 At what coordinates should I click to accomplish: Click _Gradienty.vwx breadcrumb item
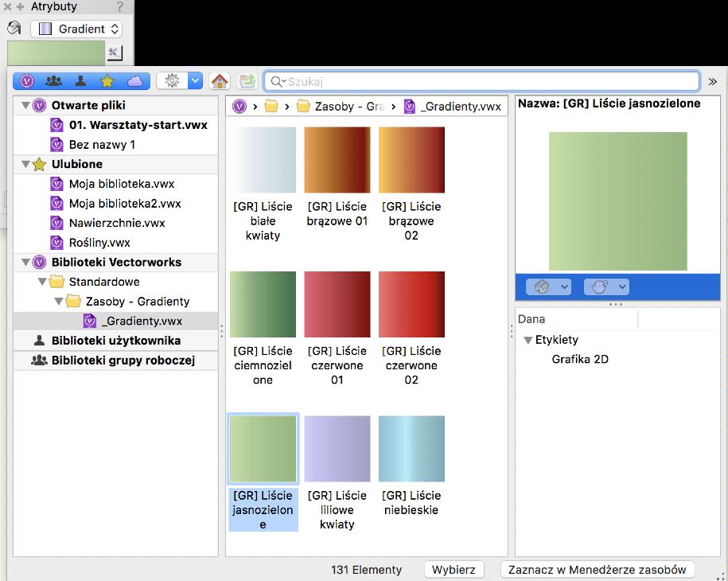point(453,107)
